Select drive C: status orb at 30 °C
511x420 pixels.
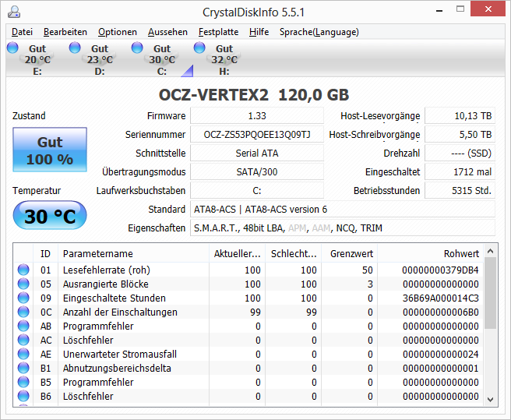coord(137,48)
